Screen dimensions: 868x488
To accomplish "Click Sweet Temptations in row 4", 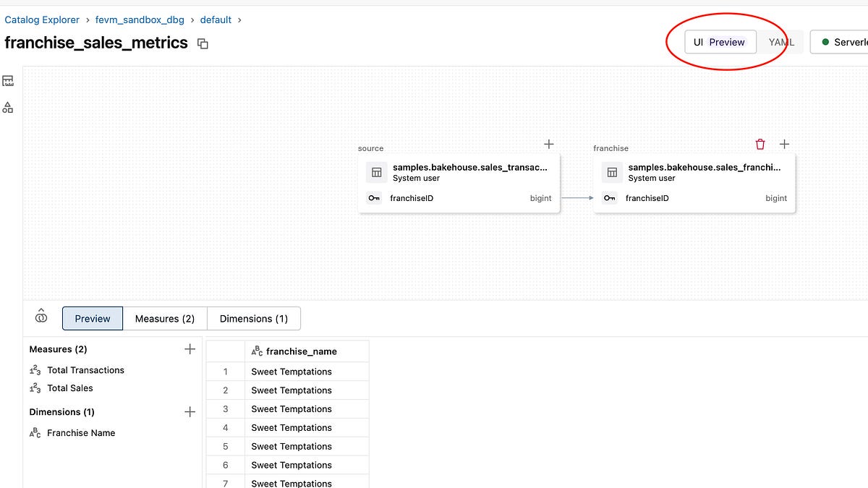I will click(292, 428).
